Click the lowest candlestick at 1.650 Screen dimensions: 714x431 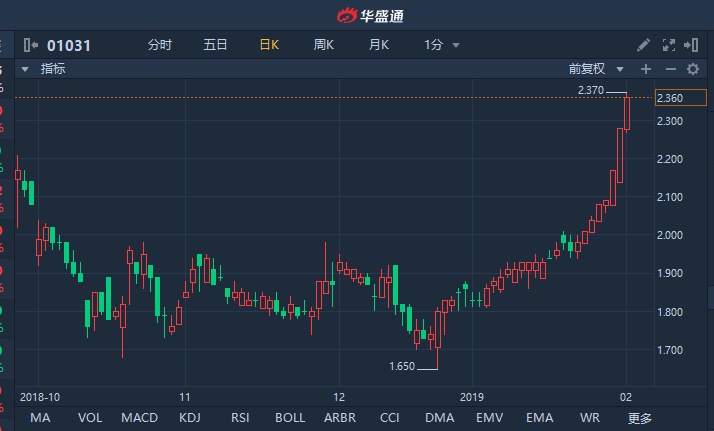[438, 338]
